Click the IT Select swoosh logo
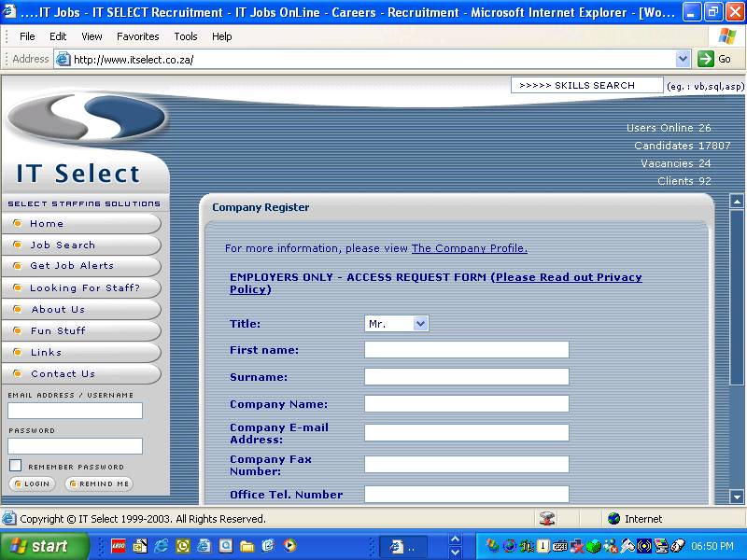747x560 pixels. pyautogui.click(x=87, y=118)
